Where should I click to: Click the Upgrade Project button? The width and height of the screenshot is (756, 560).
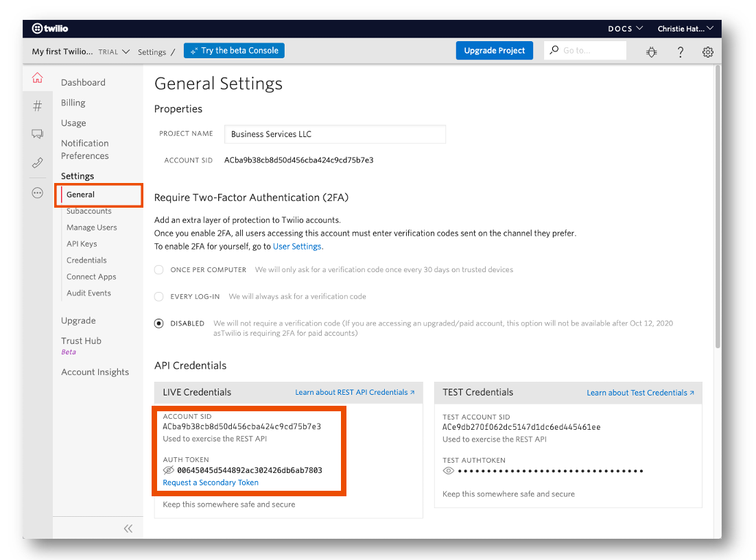coord(494,51)
